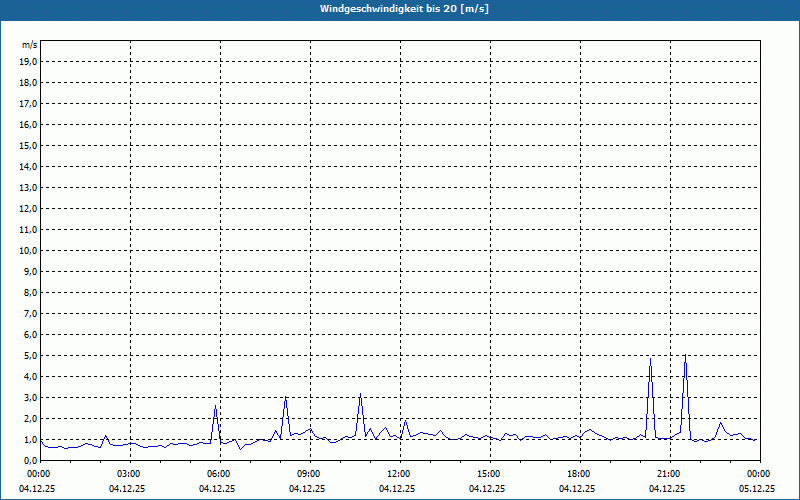Click the 10,0 y-axis label
This screenshot has width=800, height=500.
click(29, 250)
